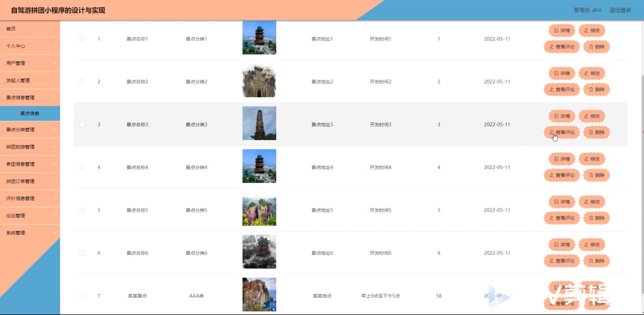Viewport: 644px width, 315px height.
Task: Open details for row 景点名称3
Action: pos(562,116)
